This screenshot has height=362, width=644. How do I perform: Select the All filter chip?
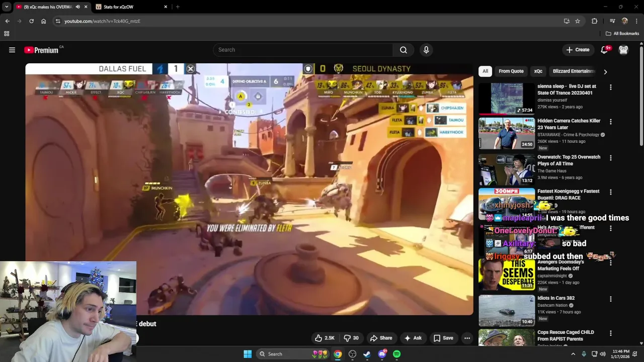click(x=485, y=71)
